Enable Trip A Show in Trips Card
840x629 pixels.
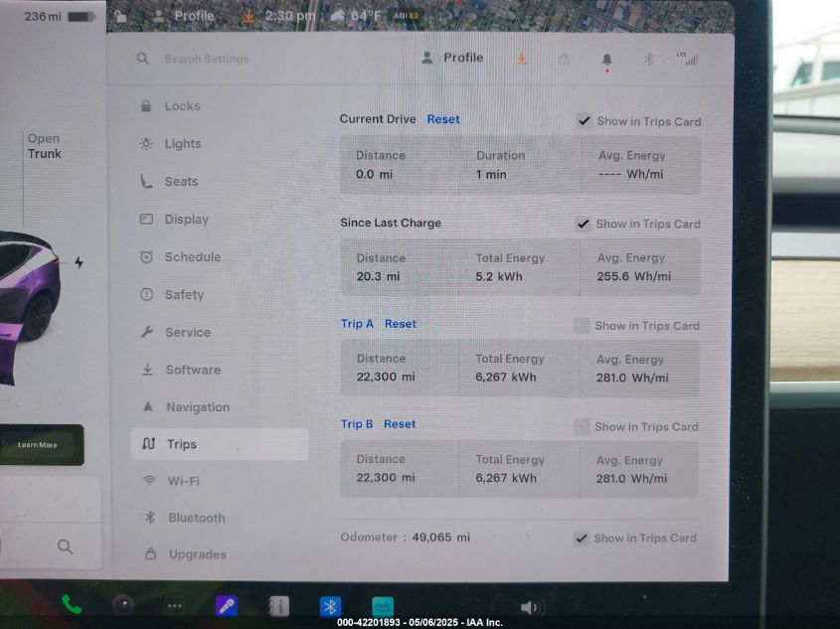click(x=582, y=325)
